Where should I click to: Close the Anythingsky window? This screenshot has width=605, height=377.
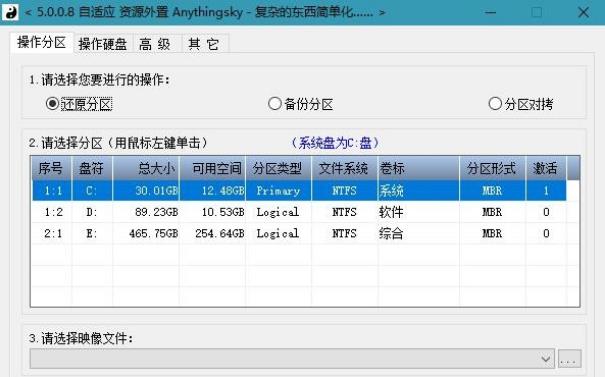(583, 12)
